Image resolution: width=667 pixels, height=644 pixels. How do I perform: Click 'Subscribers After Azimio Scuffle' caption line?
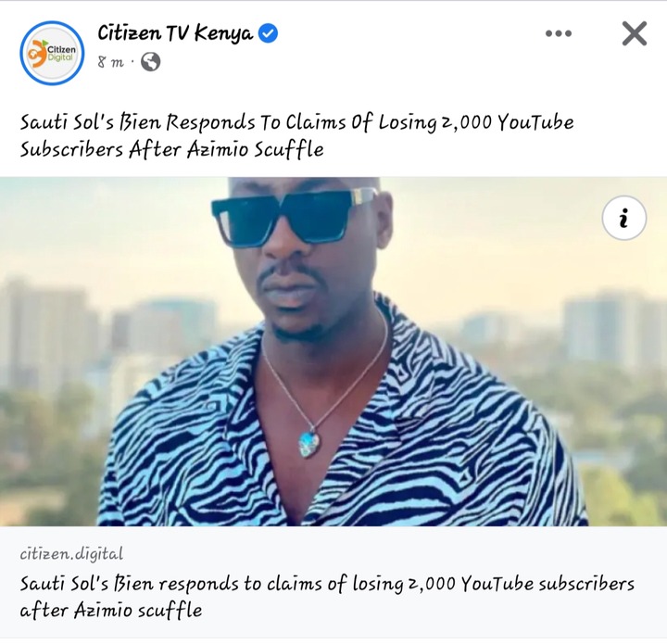tap(172, 149)
